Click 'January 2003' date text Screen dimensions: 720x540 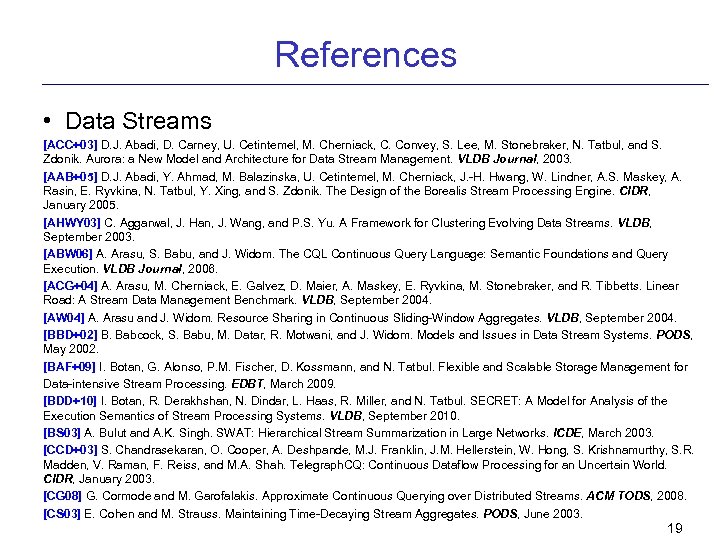pyautogui.click(x=116, y=479)
